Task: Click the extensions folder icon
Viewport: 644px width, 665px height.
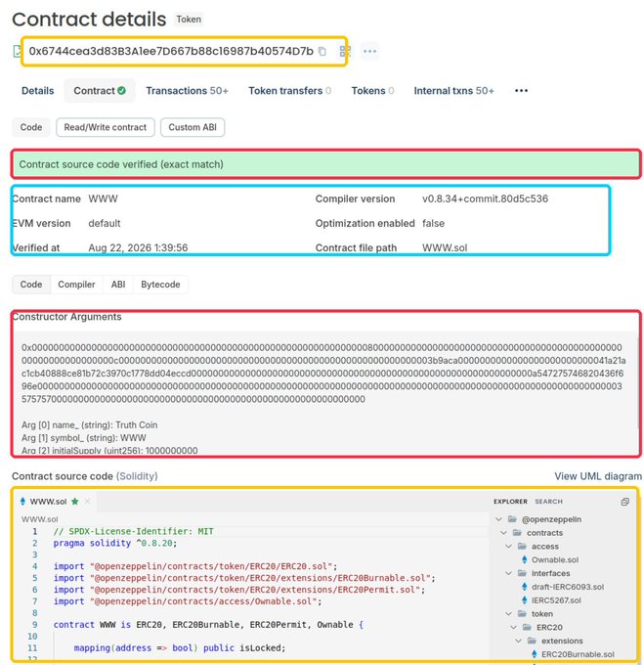Action: click(532, 641)
